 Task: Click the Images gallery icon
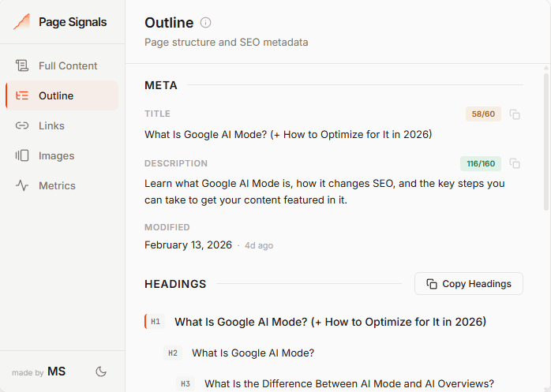(x=22, y=155)
